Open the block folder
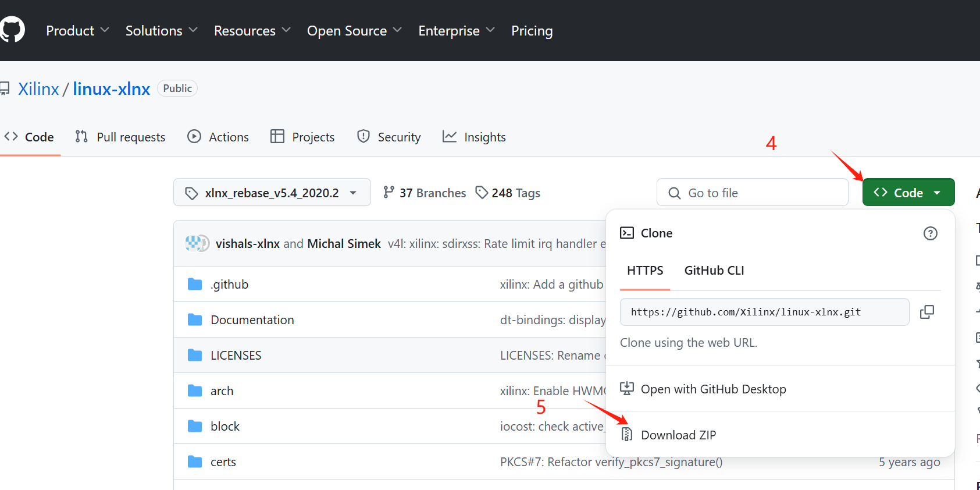 click(225, 427)
